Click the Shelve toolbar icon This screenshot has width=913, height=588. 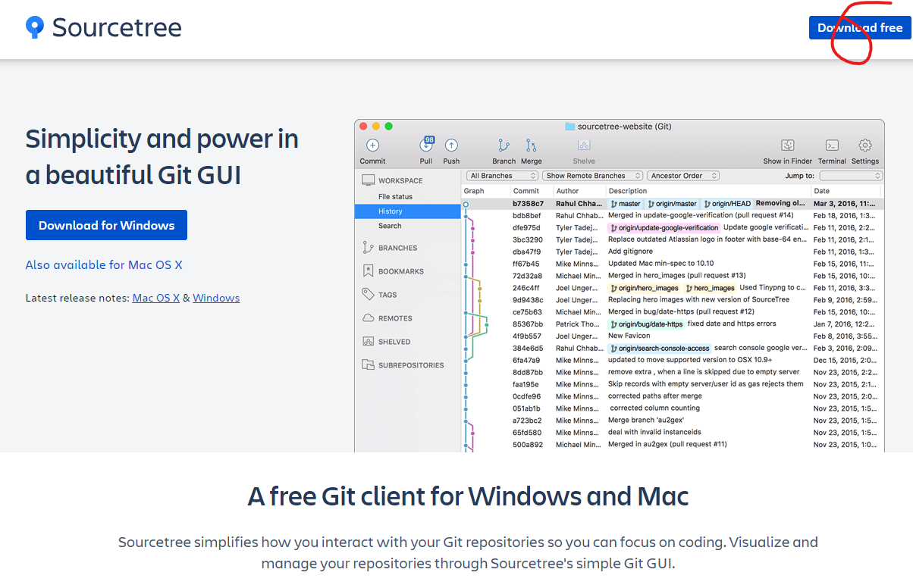tap(584, 145)
